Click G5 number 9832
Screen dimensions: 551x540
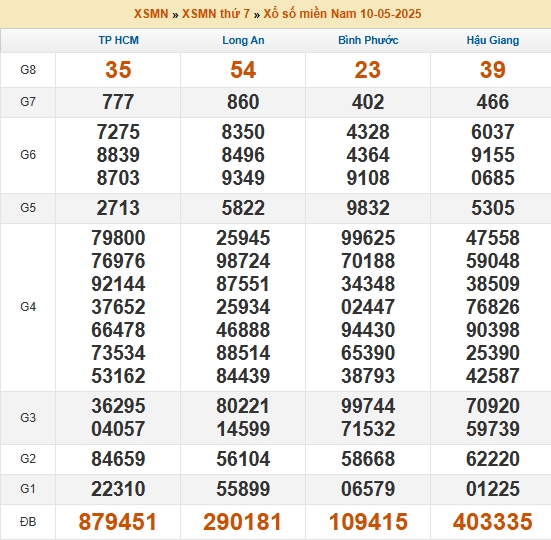pos(368,208)
